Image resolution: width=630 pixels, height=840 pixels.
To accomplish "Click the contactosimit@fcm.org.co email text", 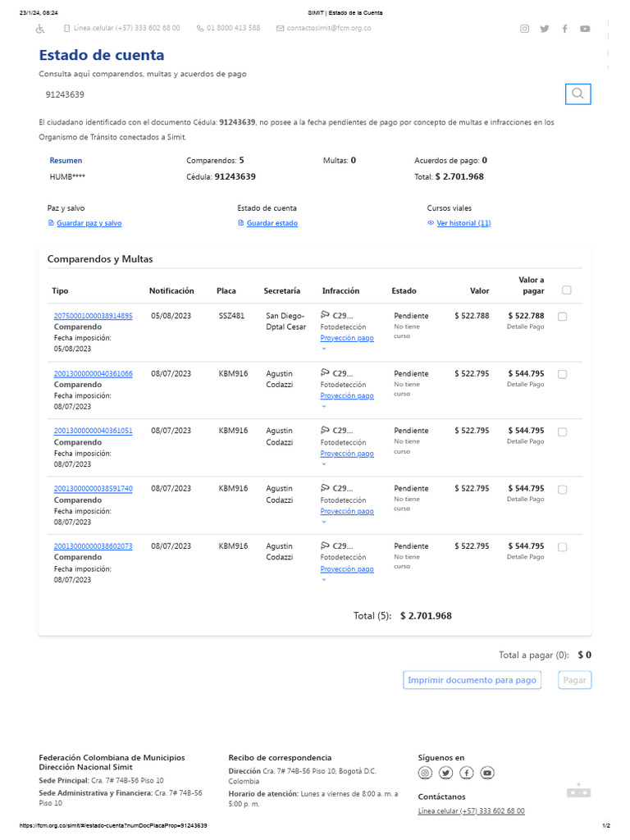I will [329, 28].
